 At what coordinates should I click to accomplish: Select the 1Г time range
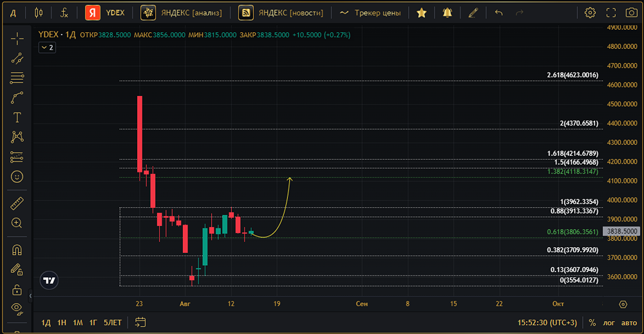click(x=93, y=322)
